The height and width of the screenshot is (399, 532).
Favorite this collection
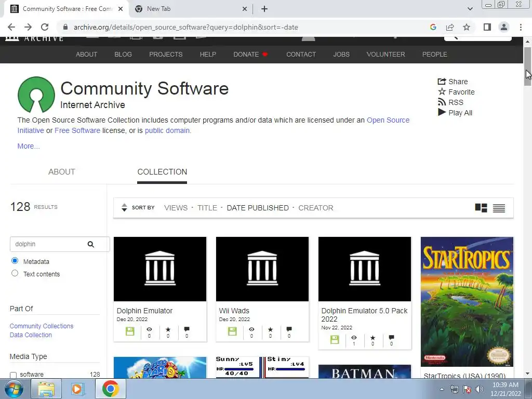(x=456, y=92)
